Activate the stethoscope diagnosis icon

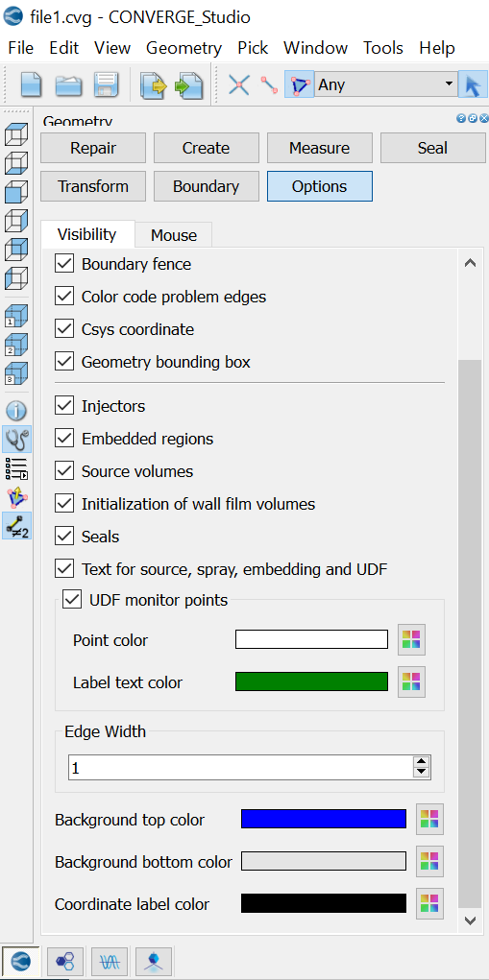(x=16, y=440)
